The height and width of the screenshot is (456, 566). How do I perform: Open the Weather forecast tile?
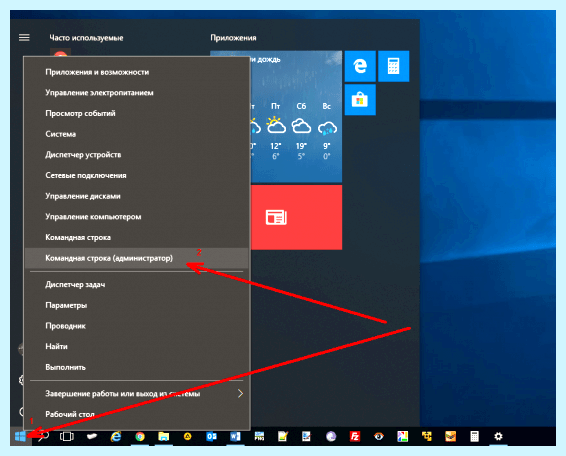[296, 117]
